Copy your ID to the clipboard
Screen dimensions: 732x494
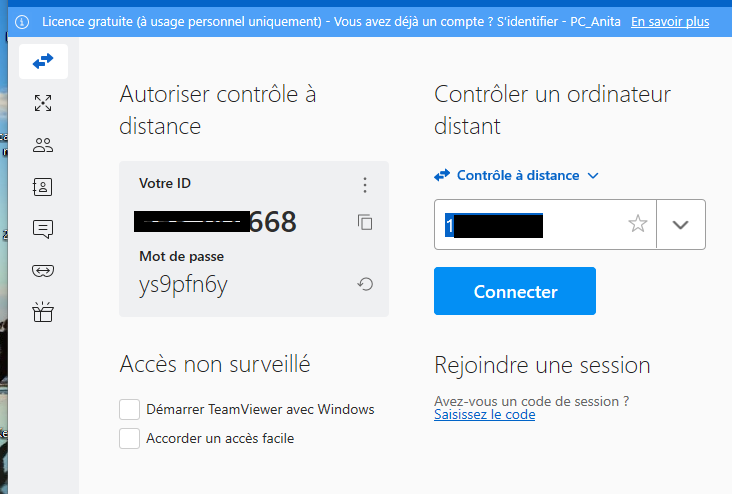(365, 222)
